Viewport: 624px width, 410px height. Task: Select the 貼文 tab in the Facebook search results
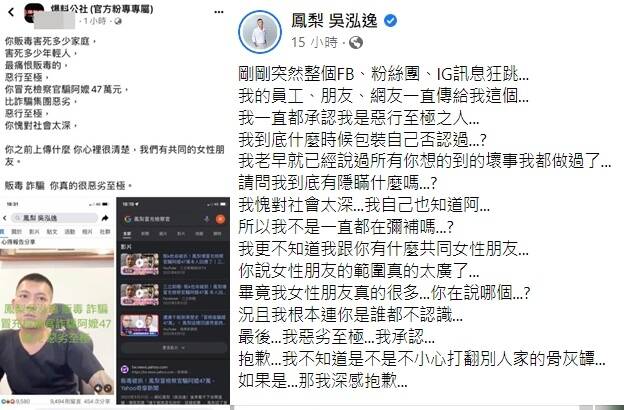(52, 231)
